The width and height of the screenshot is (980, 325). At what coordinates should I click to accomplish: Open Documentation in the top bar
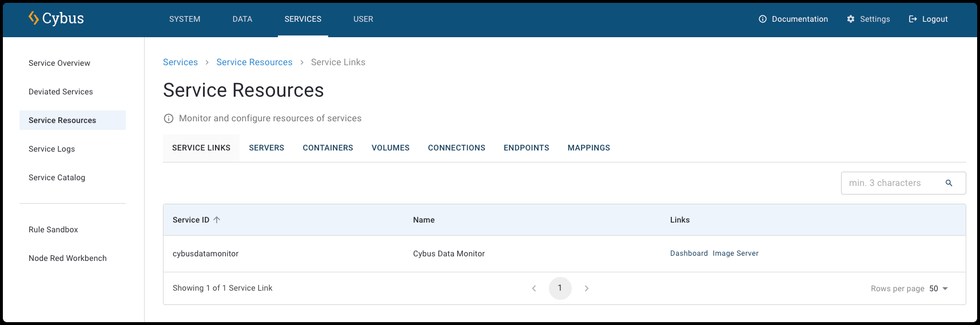pos(793,19)
